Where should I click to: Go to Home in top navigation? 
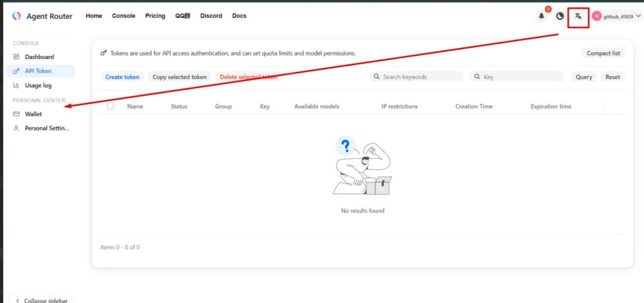point(94,16)
